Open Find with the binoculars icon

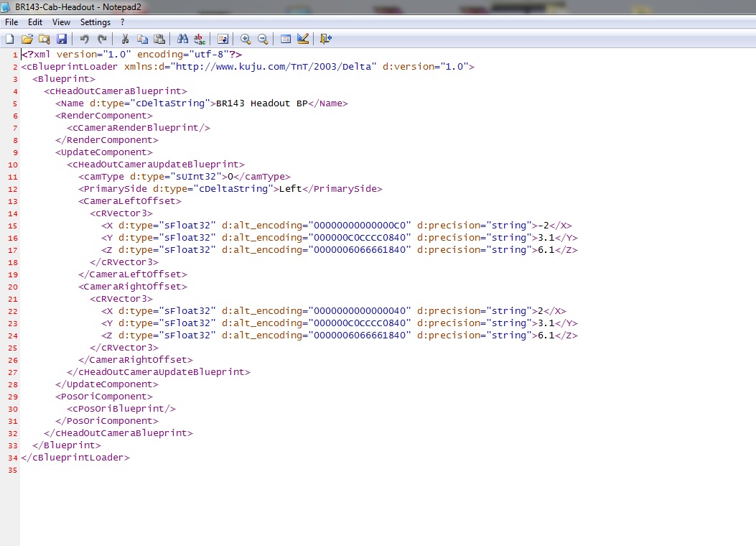click(182, 39)
